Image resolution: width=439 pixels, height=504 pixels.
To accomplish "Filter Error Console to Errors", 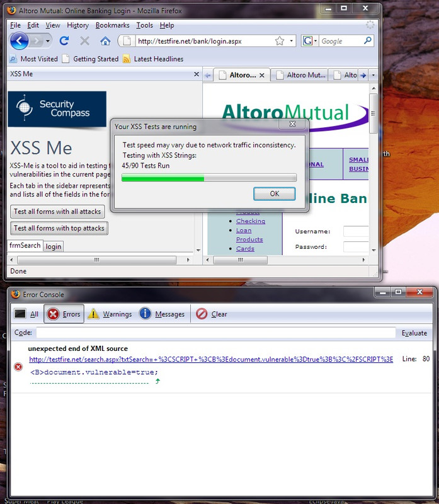I will coord(64,314).
